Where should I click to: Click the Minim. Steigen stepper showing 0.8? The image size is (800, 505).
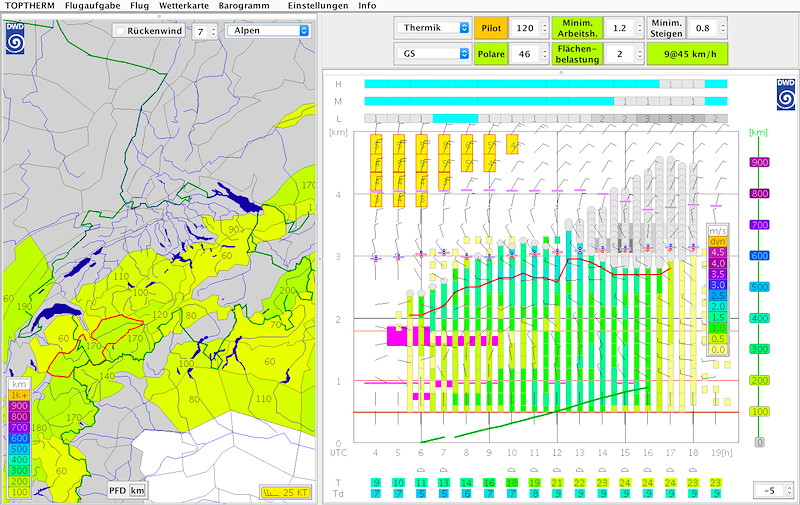point(722,28)
